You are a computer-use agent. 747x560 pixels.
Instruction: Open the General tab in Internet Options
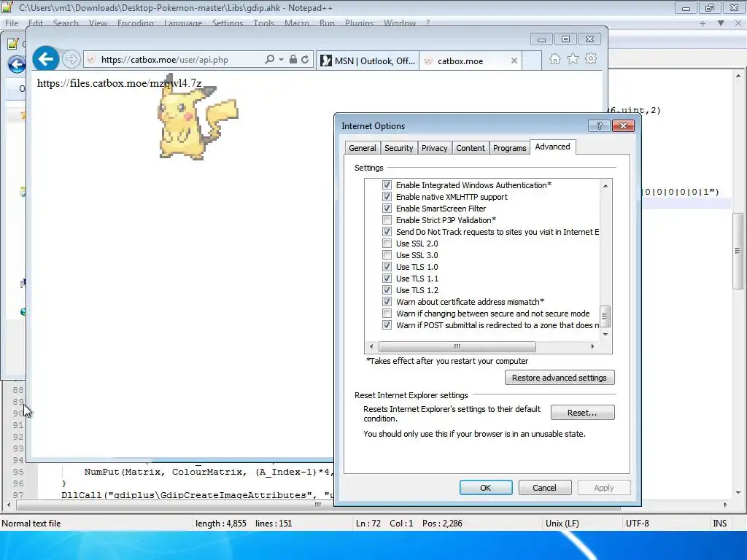pos(362,148)
